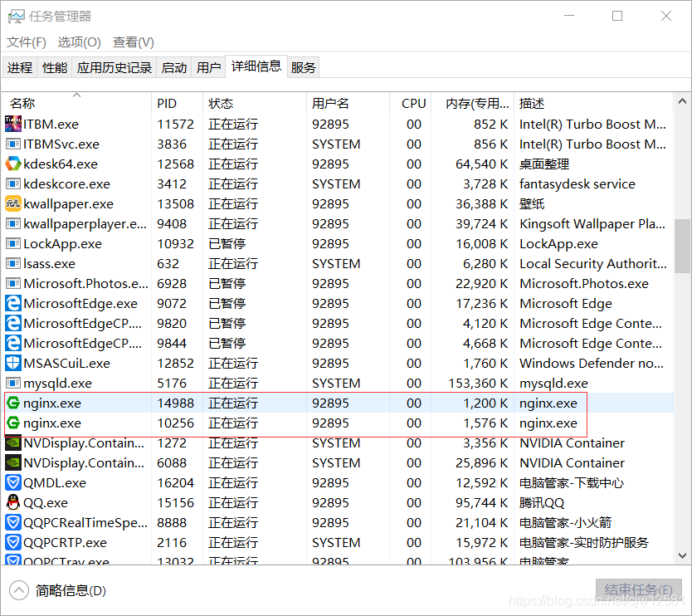Click PID value 11572
The width and height of the screenshot is (692, 616).
[176, 124]
